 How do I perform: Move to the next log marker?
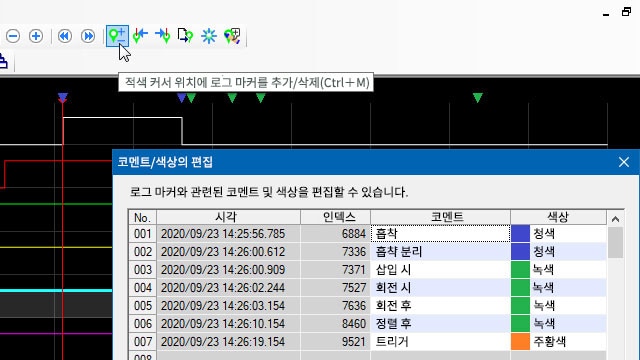point(163,36)
